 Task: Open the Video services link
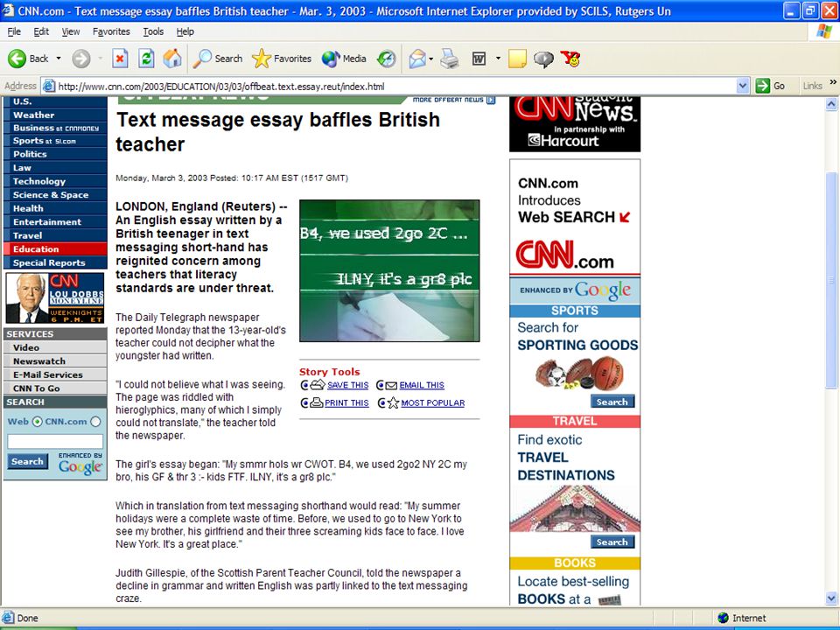click(55, 347)
